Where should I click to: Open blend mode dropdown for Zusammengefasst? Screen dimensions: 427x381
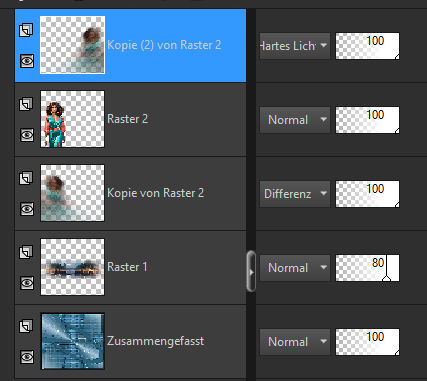point(295,342)
